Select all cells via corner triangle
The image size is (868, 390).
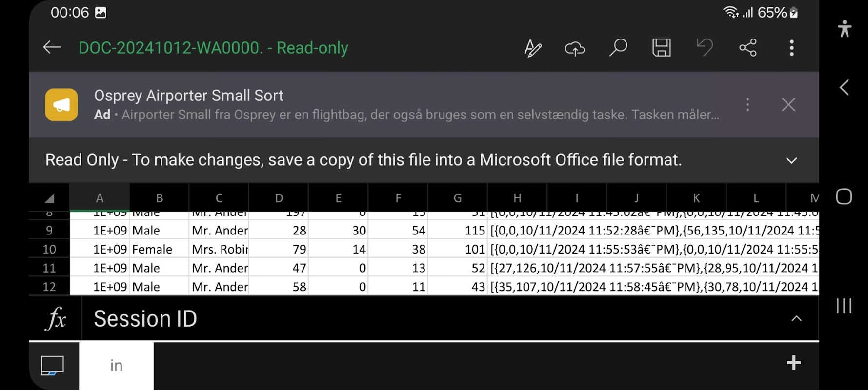49,198
